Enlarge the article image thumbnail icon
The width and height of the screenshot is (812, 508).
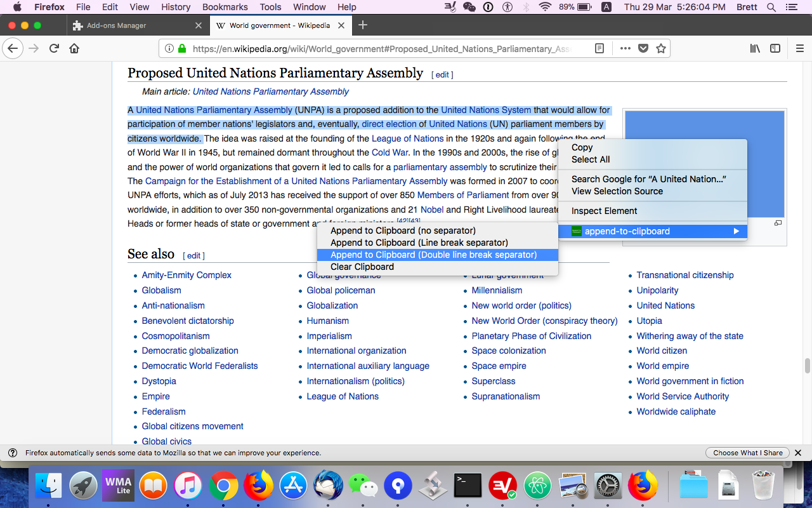tap(778, 223)
